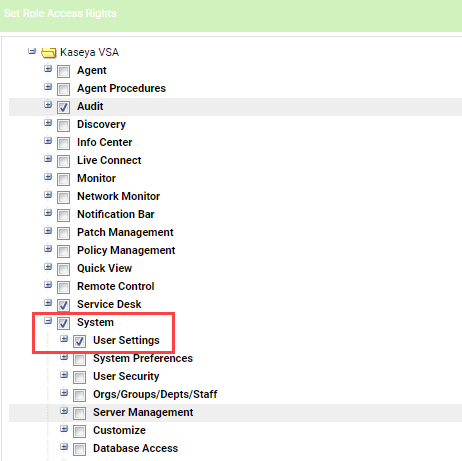Screen dimensions: 462x461
Task: Disable the Service Desk checkbox
Action: [63, 305]
